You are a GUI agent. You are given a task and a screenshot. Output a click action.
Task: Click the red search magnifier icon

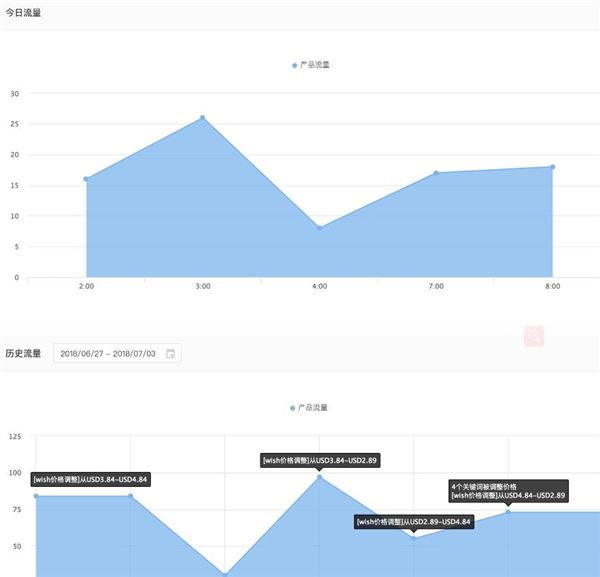tap(534, 336)
